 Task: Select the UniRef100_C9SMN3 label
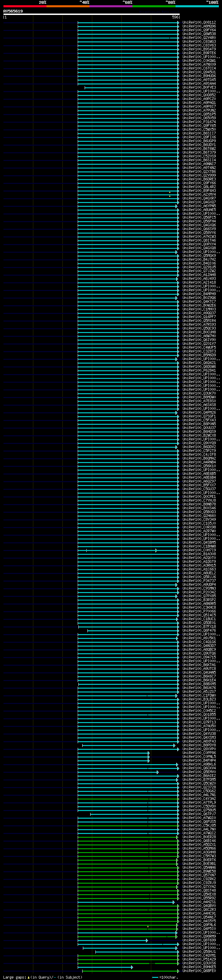pyautogui.click(x=199, y=588)
